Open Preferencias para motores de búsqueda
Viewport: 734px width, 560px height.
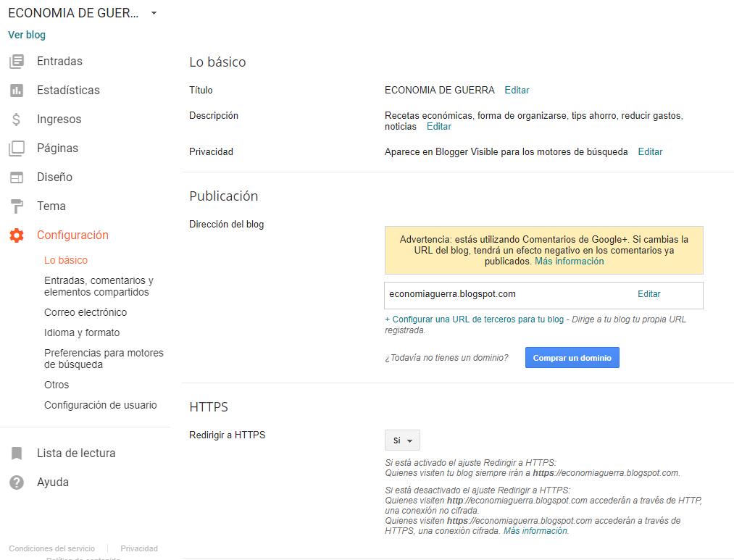(x=102, y=358)
